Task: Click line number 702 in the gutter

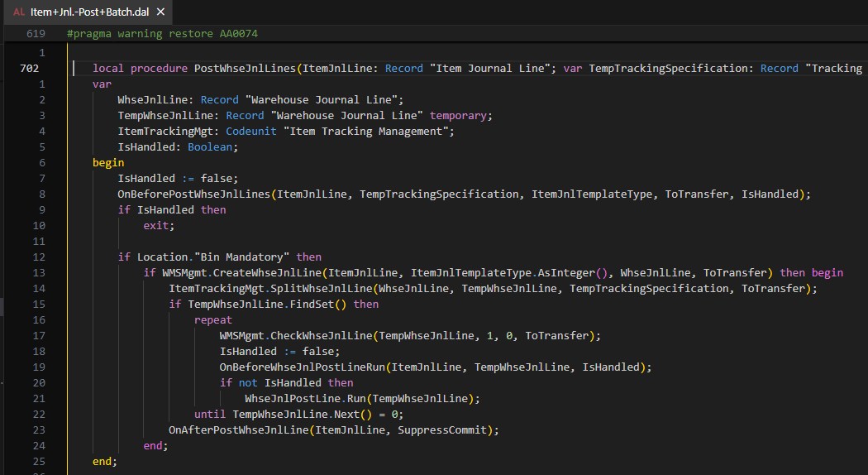Action: click(29, 69)
